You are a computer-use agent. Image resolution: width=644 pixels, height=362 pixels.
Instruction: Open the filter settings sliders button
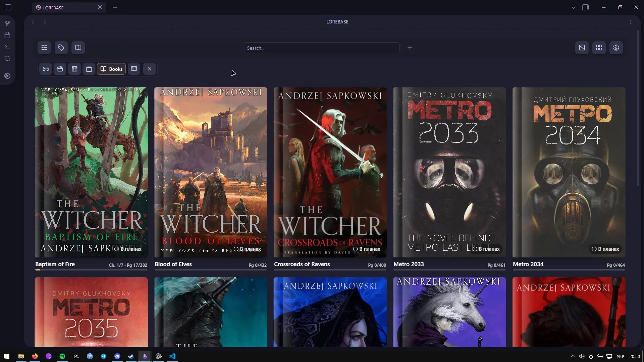pos(44,48)
